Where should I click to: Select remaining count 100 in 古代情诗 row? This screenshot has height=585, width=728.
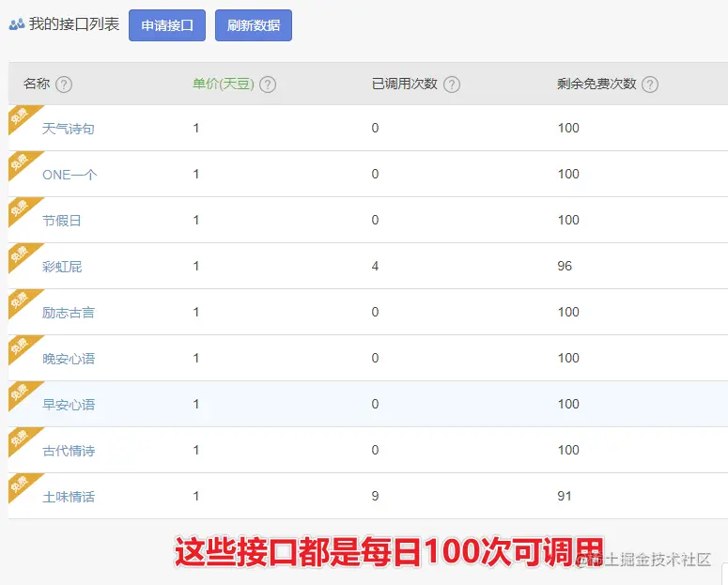click(x=568, y=450)
